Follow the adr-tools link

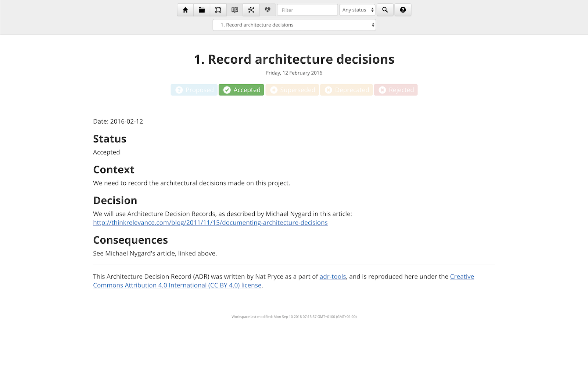point(333,276)
